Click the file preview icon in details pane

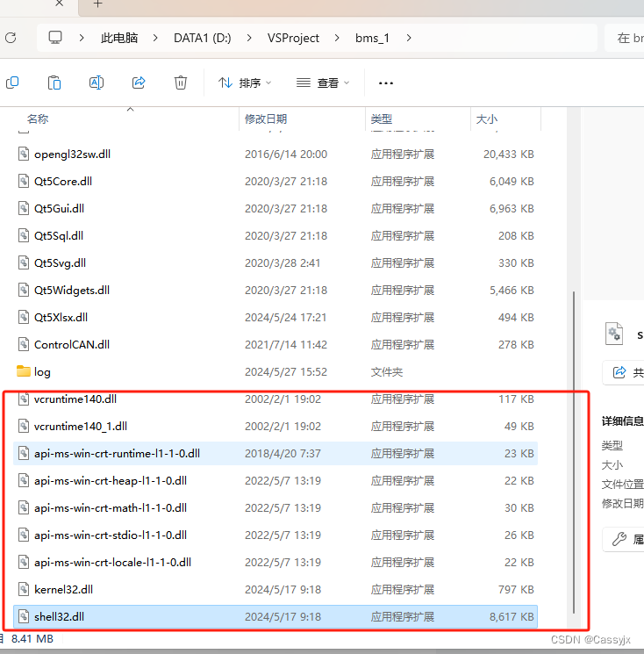pos(614,334)
